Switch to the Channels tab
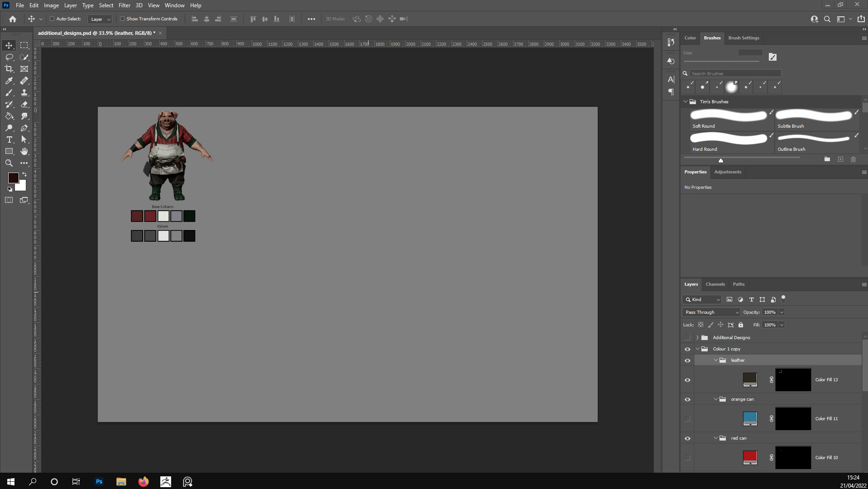The image size is (868, 489). coord(715,284)
